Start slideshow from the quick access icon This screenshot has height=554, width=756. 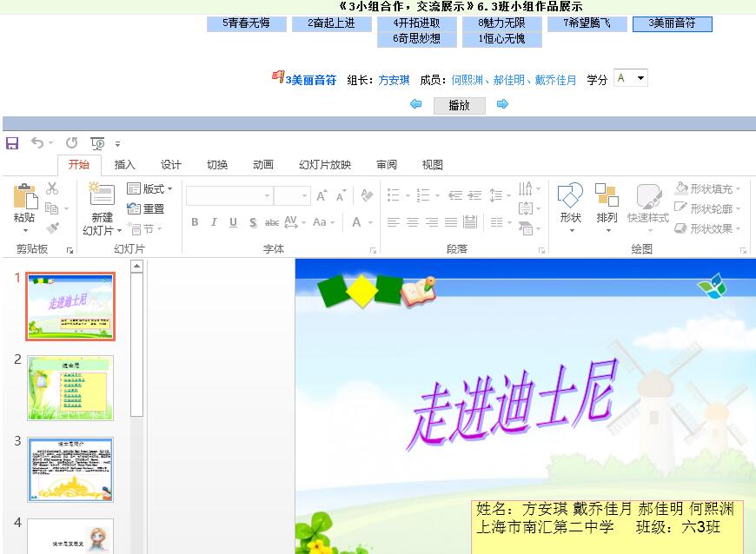pyautogui.click(x=97, y=143)
